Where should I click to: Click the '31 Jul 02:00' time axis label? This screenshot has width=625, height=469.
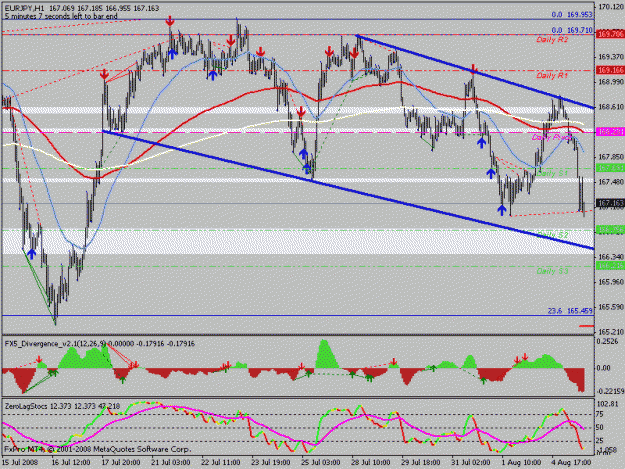pos(471,463)
